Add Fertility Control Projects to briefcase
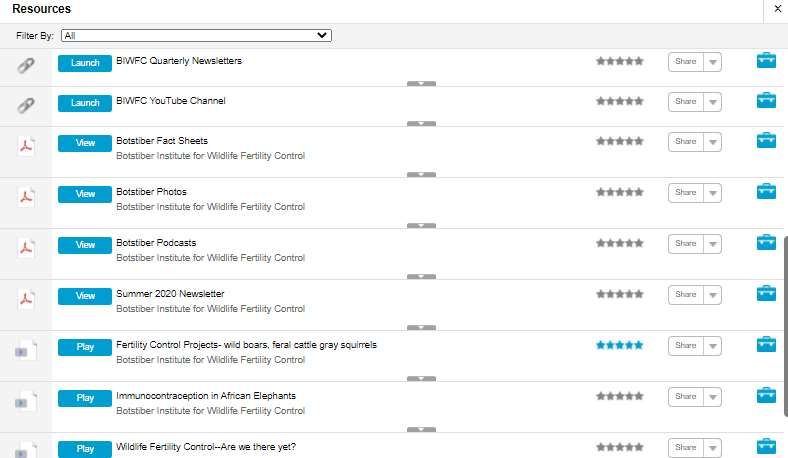 [x=766, y=344]
